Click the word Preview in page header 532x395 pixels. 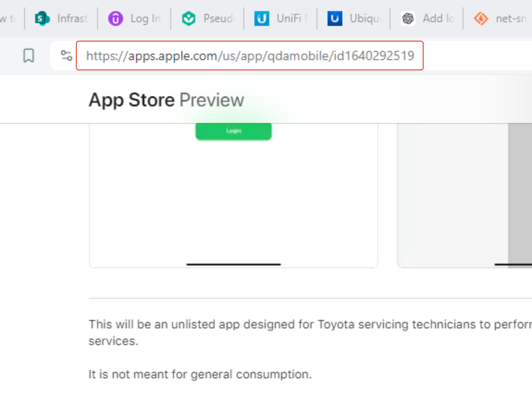212,100
